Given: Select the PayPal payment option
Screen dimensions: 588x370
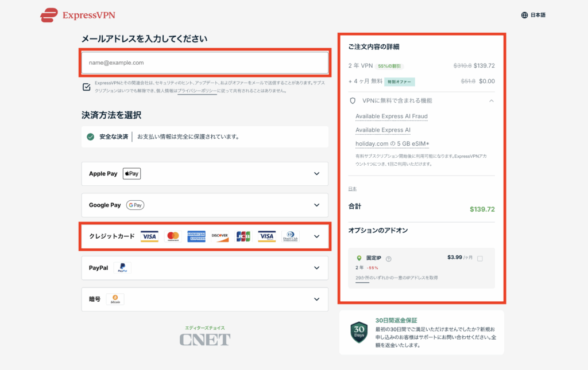Looking at the screenshot, I should (205, 268).
